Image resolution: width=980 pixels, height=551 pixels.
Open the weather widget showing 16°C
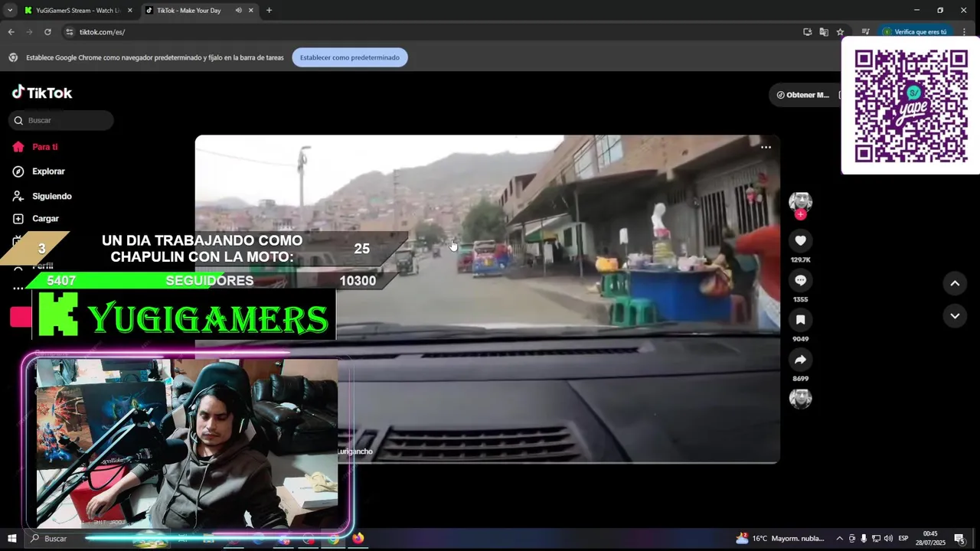780,539
